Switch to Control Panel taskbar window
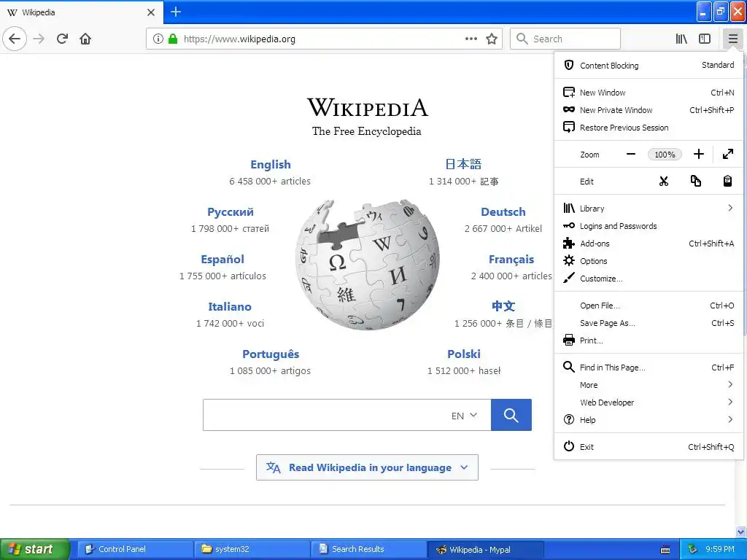The image size is (747, 560). tap(135, 549)
